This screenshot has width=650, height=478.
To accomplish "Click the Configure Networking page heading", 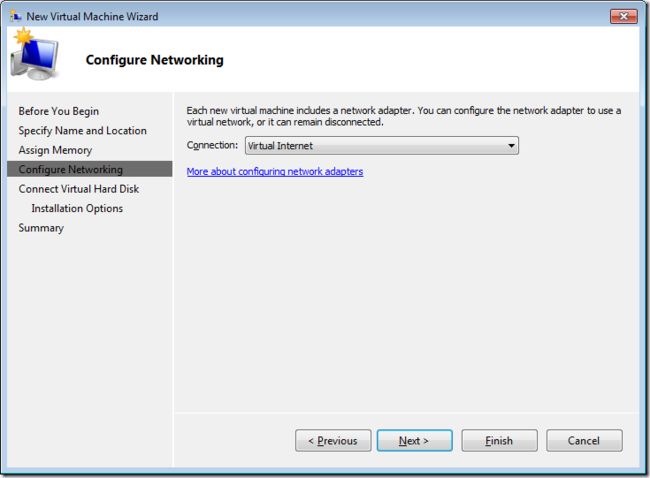I will [x=155, y=60].
